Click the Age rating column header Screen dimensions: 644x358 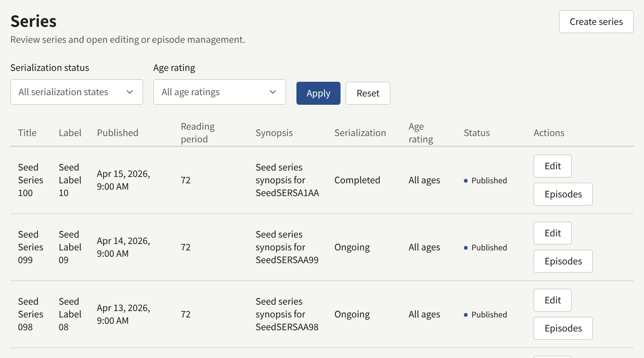point(421,133)
